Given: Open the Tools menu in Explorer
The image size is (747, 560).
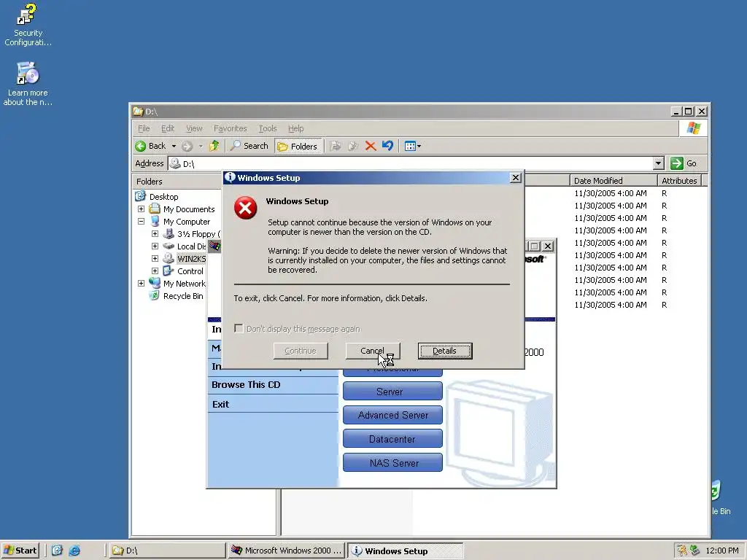Looking at the screenshot, I should (267, 128).
